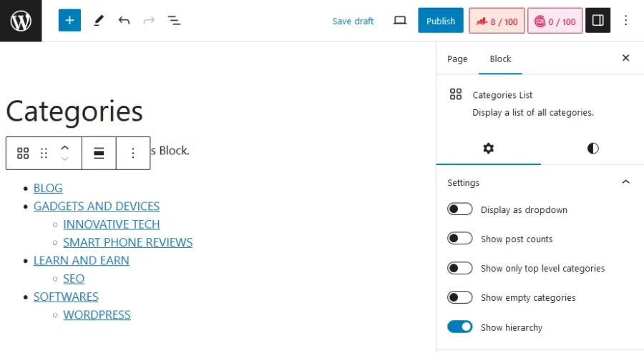Image resolution: width=644 pixels, height=353 pixels.
Task: Click the redo arrow icon
Action: [x=149, y=21]
